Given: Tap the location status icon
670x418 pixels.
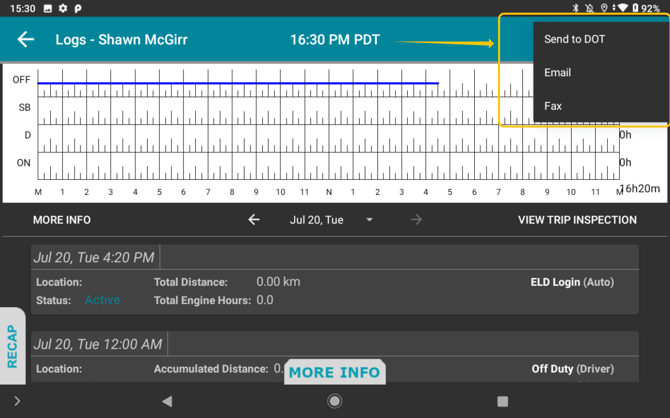Looking at the screenshot, I should [x=604, y=8].
